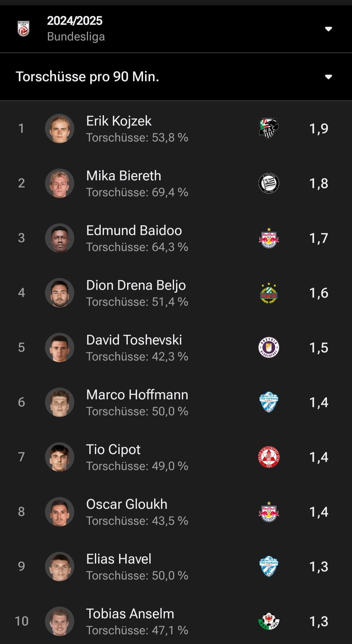Tap the Sturm Graz club crest
The width and height of the screenshot is (352, 644).
click(x=269, y=183)
